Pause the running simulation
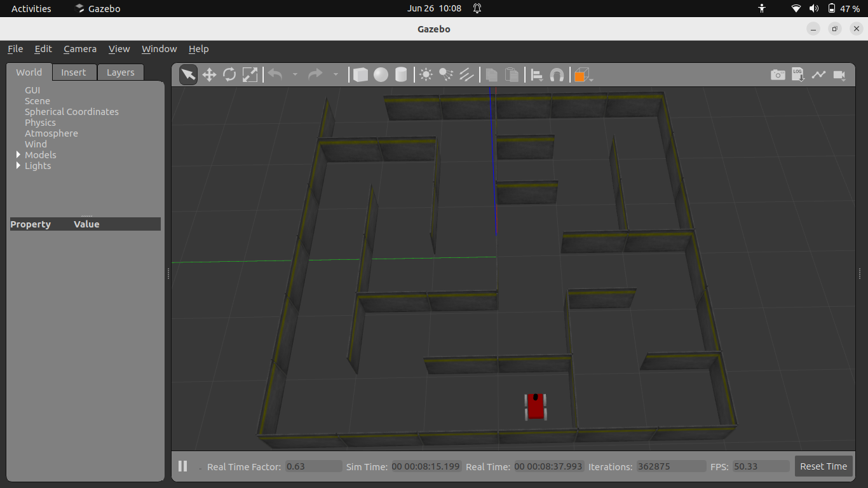The image size is (868, 488). [182, 466]
